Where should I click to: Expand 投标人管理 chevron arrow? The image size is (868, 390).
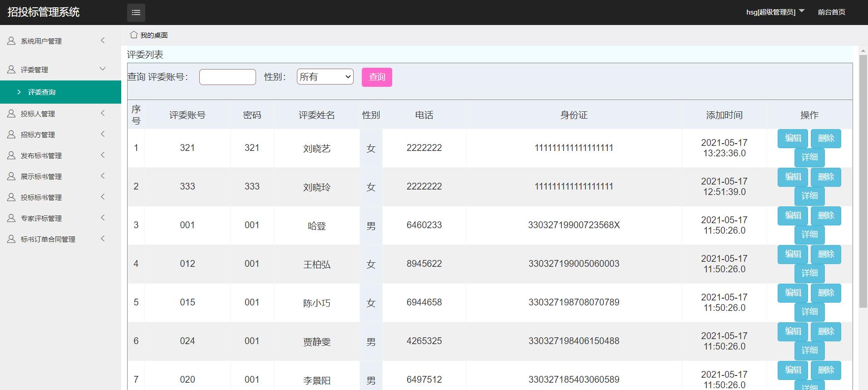click(103, 113)
